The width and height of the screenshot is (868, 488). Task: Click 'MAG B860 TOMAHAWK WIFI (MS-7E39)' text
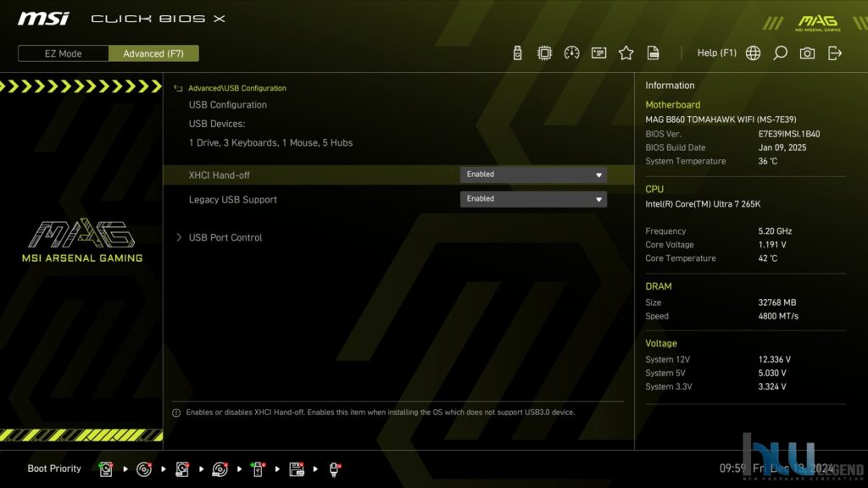(x=721, y=119)
